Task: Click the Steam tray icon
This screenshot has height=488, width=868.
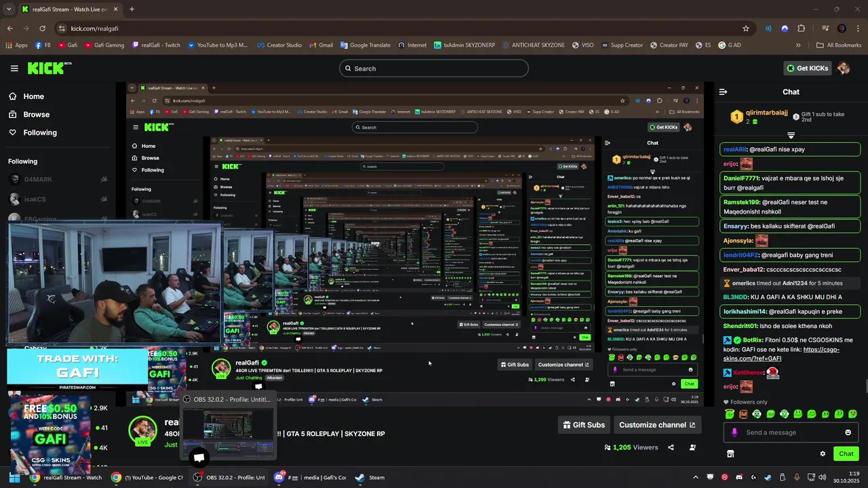Action: pos(768,477)
